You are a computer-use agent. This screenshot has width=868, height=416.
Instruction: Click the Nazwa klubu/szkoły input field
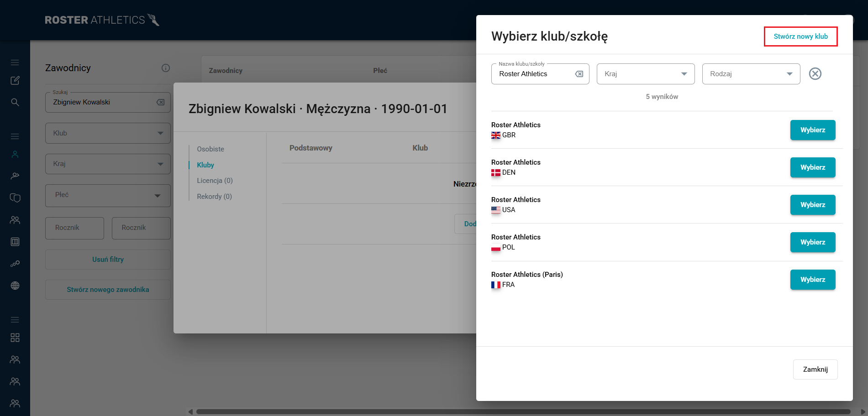tap(540, 74)
